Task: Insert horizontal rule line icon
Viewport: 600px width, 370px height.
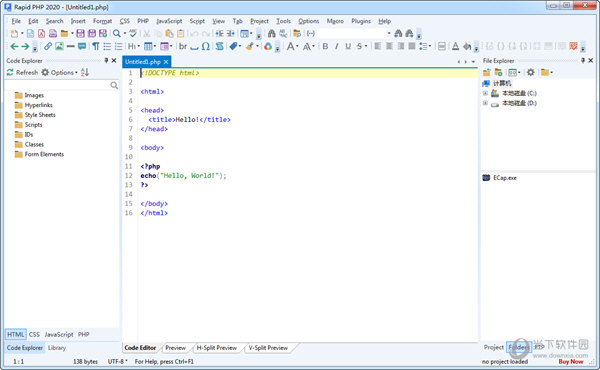Action: [x=70, y=47]
